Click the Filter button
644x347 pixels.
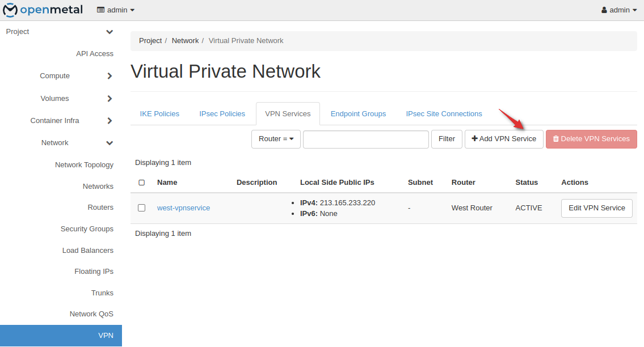[447, 139]
